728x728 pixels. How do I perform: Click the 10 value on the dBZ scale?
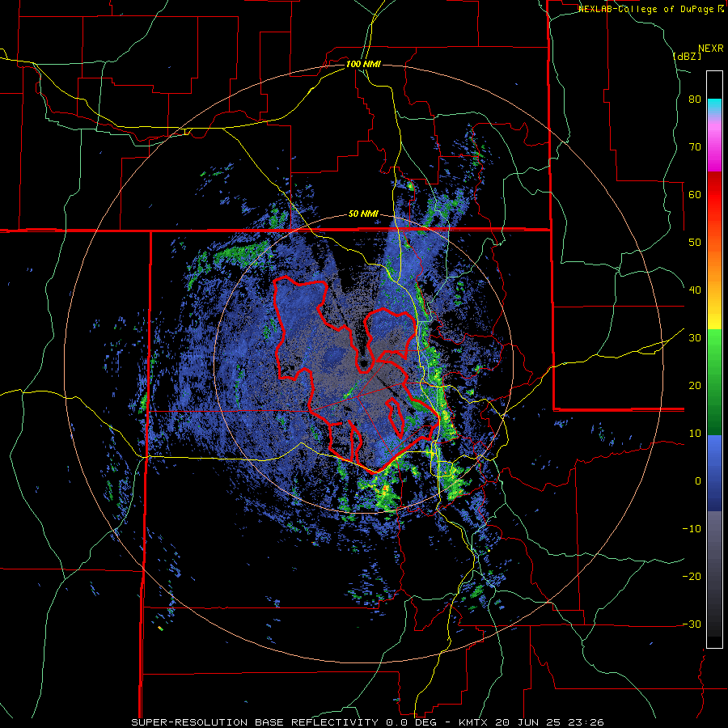coord(695,434)
